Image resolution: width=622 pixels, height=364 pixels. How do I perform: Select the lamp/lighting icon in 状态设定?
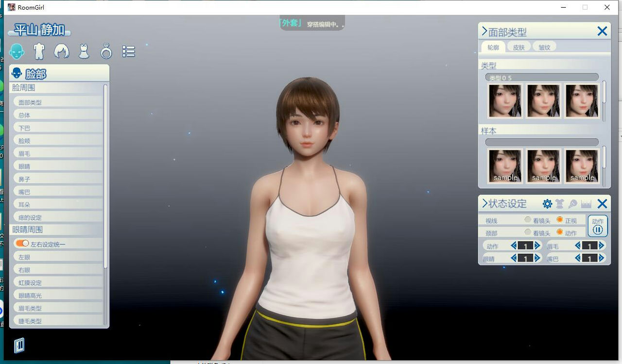tap(572, 203)
